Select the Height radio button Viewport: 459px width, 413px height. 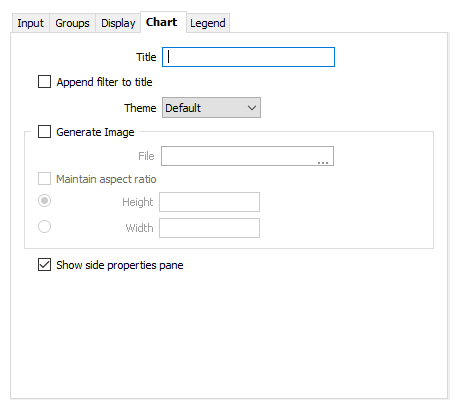44,201
